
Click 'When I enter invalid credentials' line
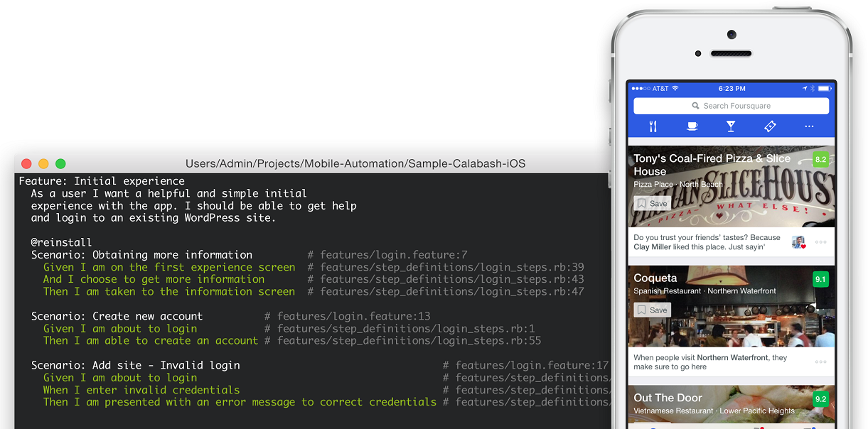141,390
